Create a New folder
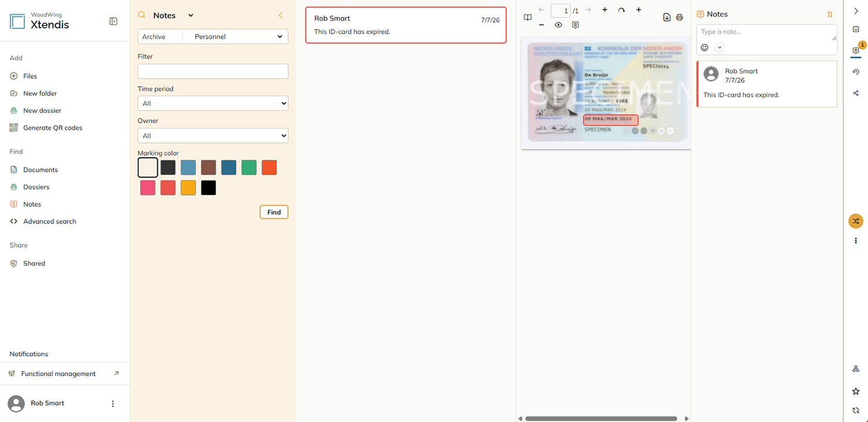Image resolution: width=868 pixels, height=422 pixels. pos(34,93)
